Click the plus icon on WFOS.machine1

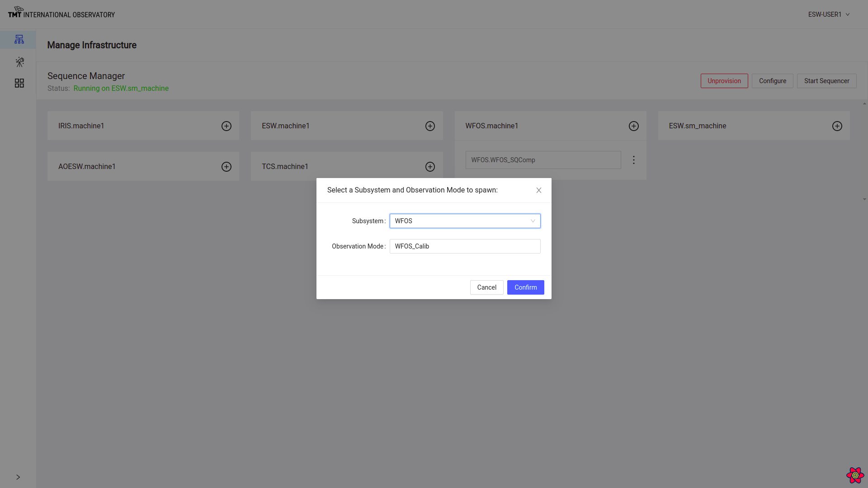634,126
